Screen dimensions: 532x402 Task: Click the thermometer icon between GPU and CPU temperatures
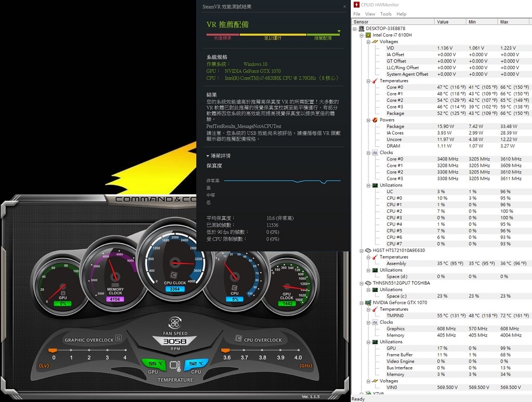pyautogui.click(x=175, y=365)
